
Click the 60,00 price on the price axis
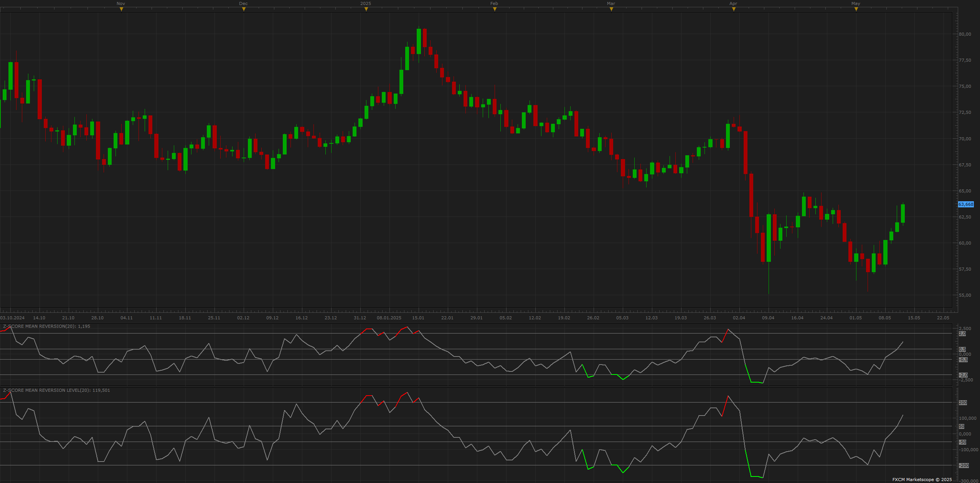[x=965, y=243]
